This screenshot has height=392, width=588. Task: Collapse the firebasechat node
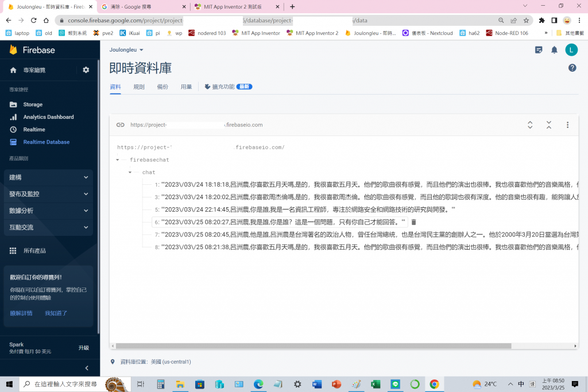[x=117, y=160]
